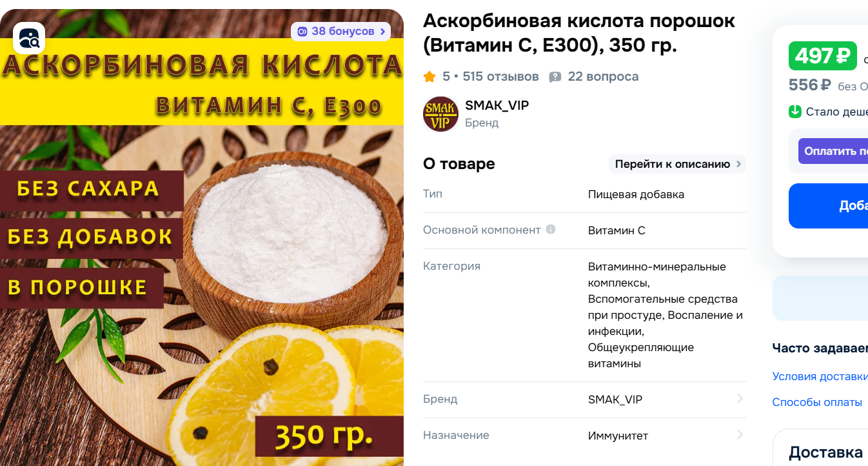Open the 38 бонусов badge
The height and width of the screenshot is (466, 868).
(340, 31)
